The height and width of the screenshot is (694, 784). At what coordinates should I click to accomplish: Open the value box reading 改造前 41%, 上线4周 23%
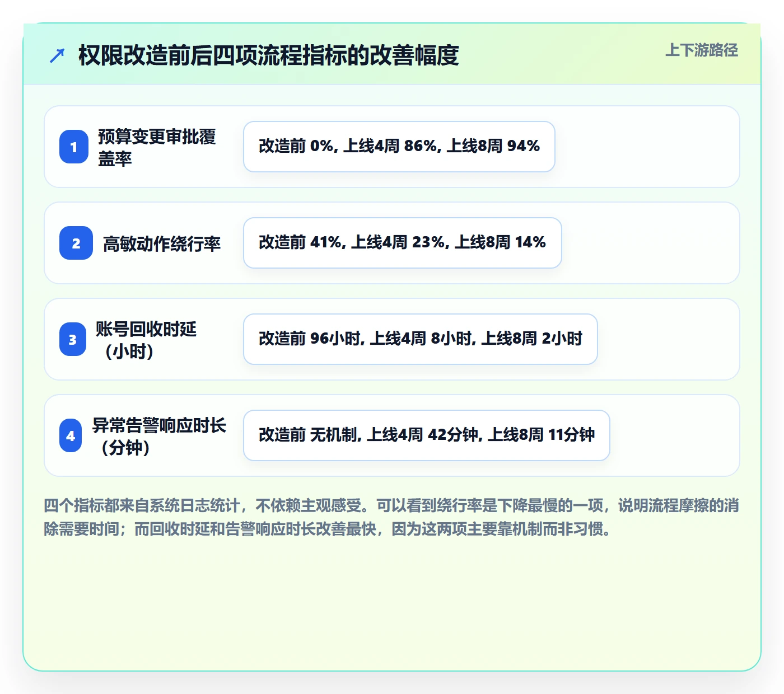click(403, 243)
